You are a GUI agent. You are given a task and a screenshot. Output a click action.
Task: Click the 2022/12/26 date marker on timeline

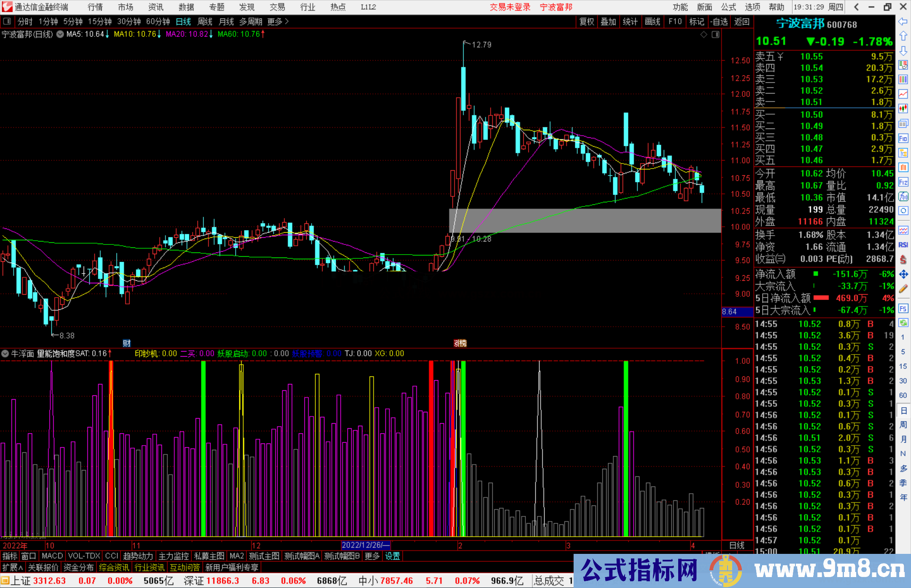pos(365,545)
